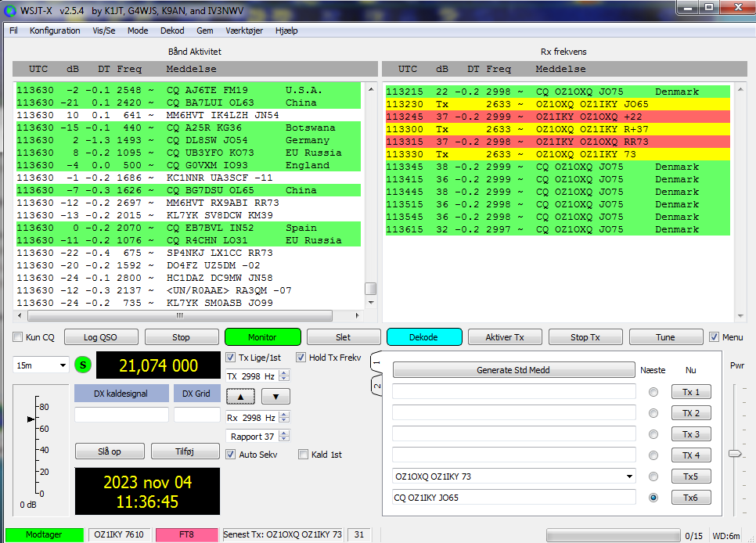This screenshot has width=756, height=543.
Task: Adjust the Pwr slider handle
Action: point(735,453)
